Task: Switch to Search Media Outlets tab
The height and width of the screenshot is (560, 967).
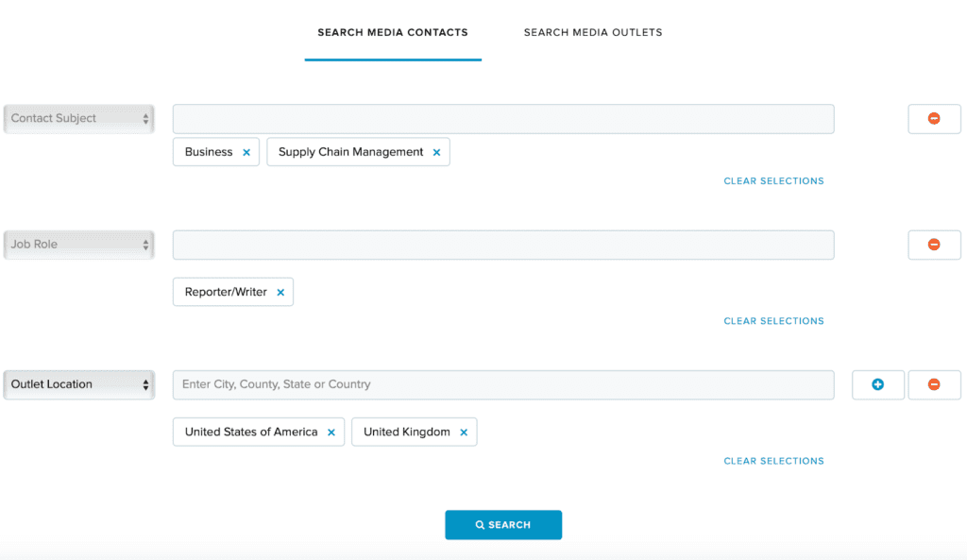Action: point(593,33)
